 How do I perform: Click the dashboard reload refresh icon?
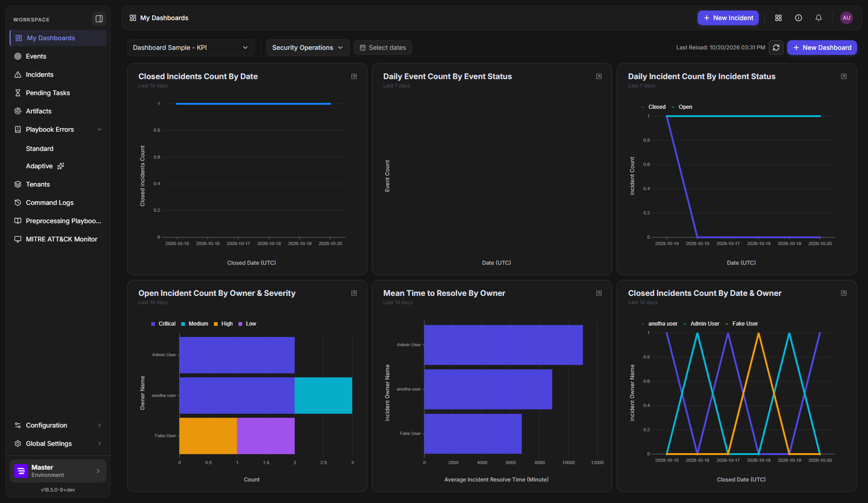tap(776, 48)
